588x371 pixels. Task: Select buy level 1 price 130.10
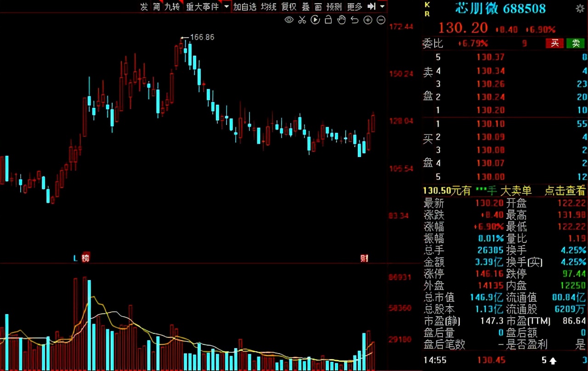[491, 124]
